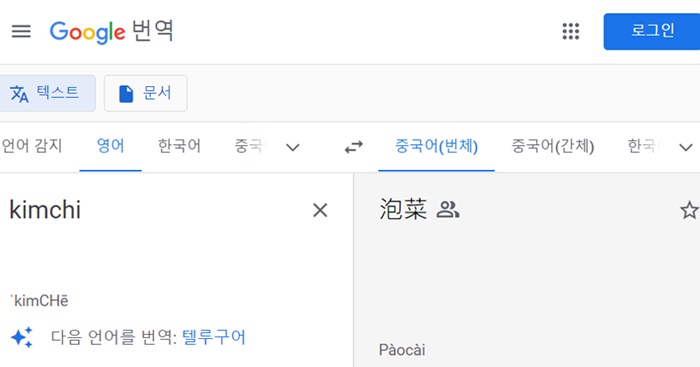Select 중국어(번체) target tab
700x367 pixels.
[436, 146]
